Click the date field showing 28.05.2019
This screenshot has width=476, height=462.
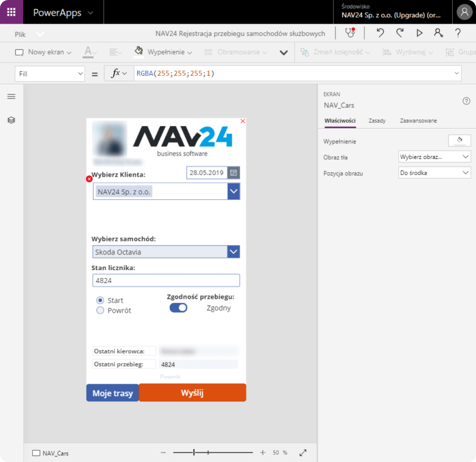click(207, 173)
